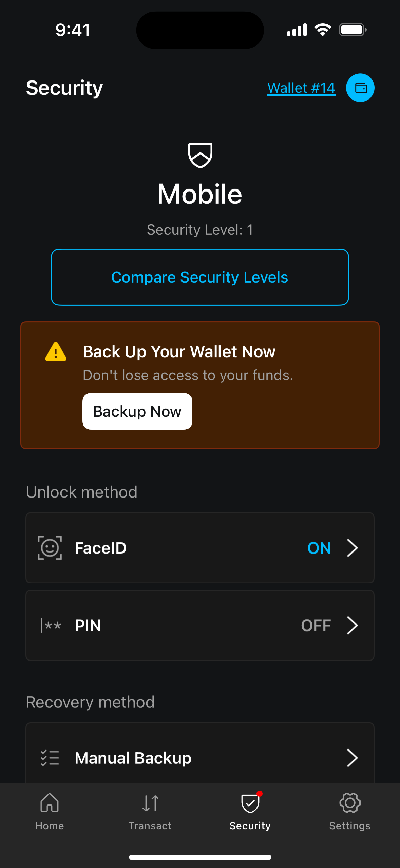Tap the yellow warning triangle icon
Screen dimensions: 400x868
pos(56,352)
